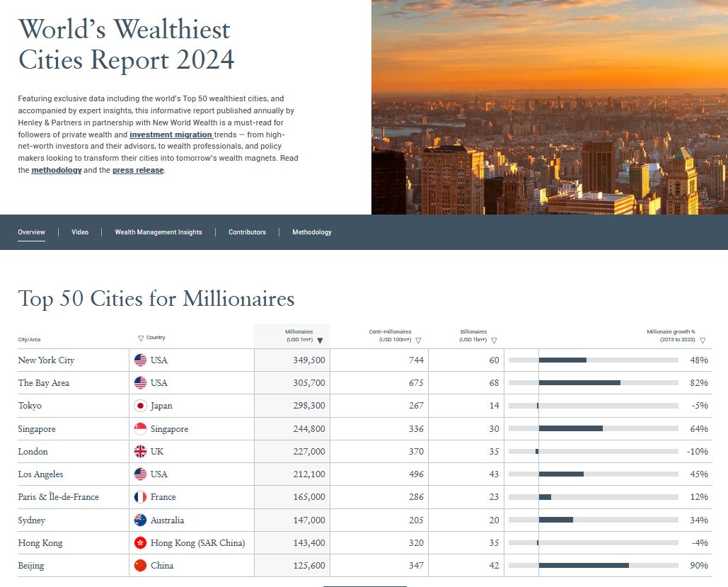This screenshot has height=587, width=728.
Task: Sort by Billionaires column arrow
Action: tap(494, 341)
